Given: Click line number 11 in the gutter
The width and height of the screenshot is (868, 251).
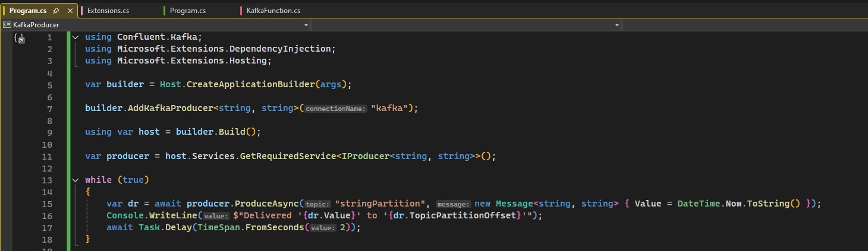Looking at the screenshot, I should tap(47, 156).
